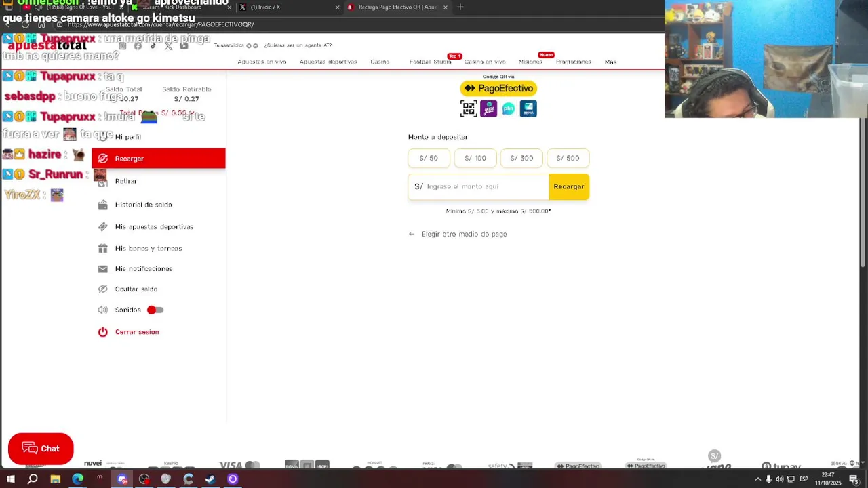The image size is (868, 488).
Task: Open Mis apuestas deportivas
Action: click(x=154, y=227)
